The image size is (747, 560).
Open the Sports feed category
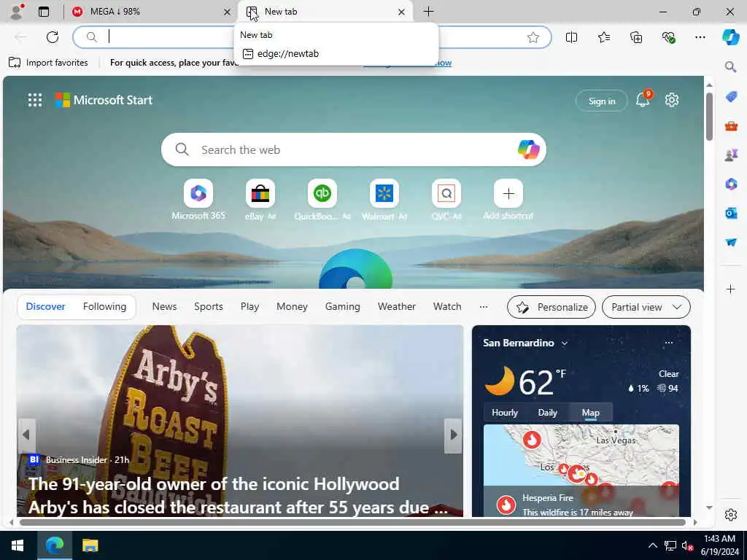pos(209,306)
